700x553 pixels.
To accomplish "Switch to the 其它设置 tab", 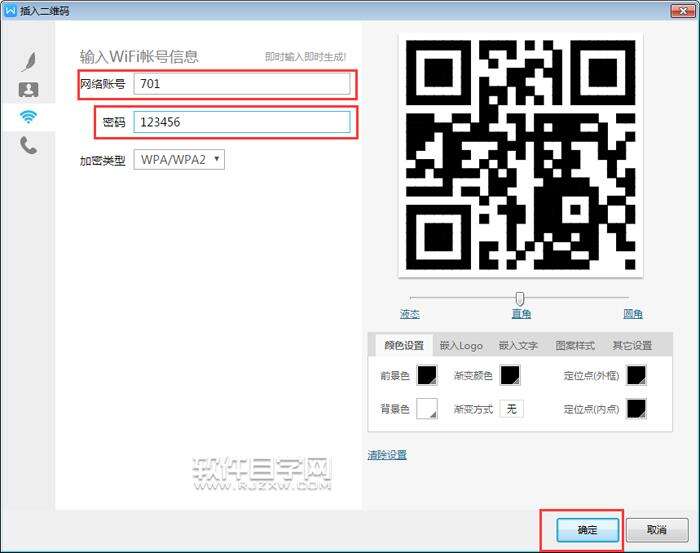I will (x=632, y=345).
